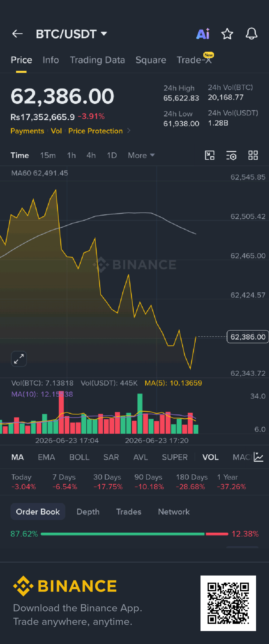
Task: Select the 4h chart interval
Action: point(91,155)
